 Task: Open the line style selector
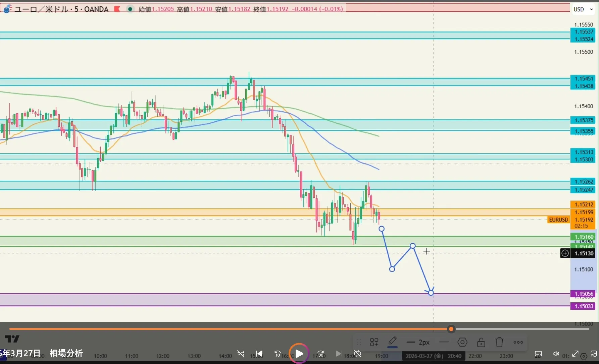click(x=444, y=342)
